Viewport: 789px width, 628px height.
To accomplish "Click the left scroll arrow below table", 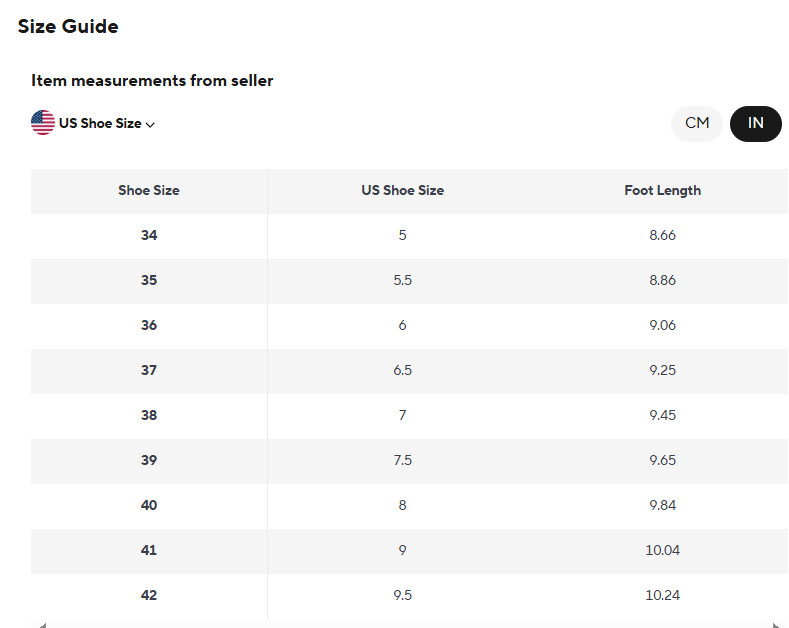I will click(x=42, y=625).
